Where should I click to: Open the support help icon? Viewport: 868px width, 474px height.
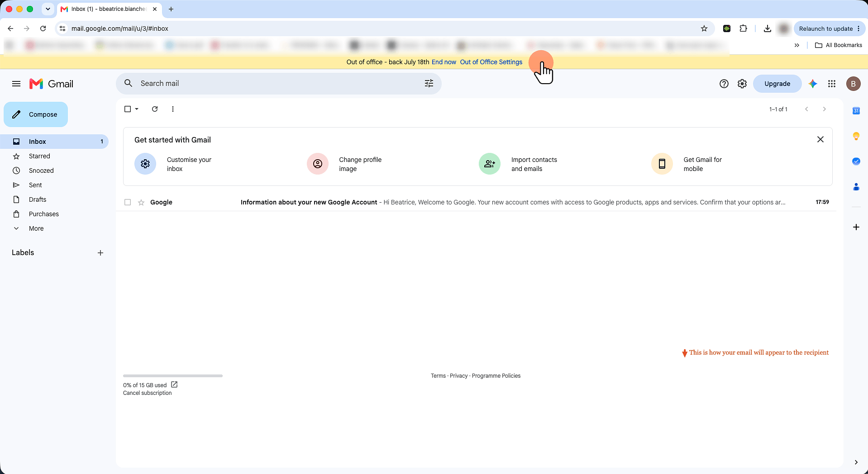(724, 84)
